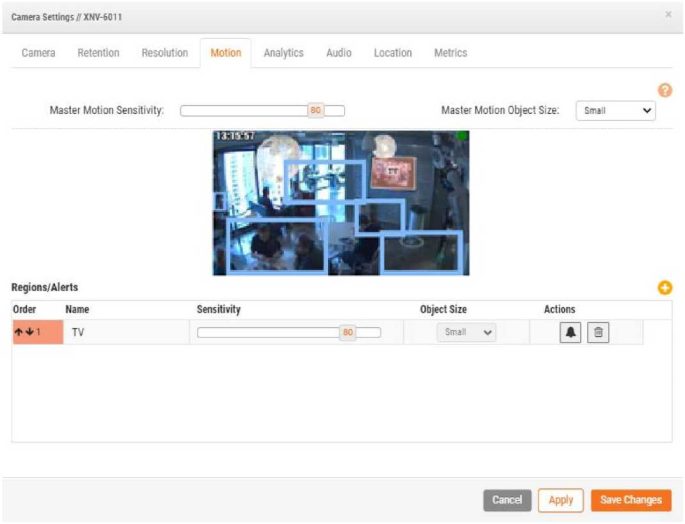Click the orange help question mark icon
This screenshot has width=685, height=524.
[664, 90]
